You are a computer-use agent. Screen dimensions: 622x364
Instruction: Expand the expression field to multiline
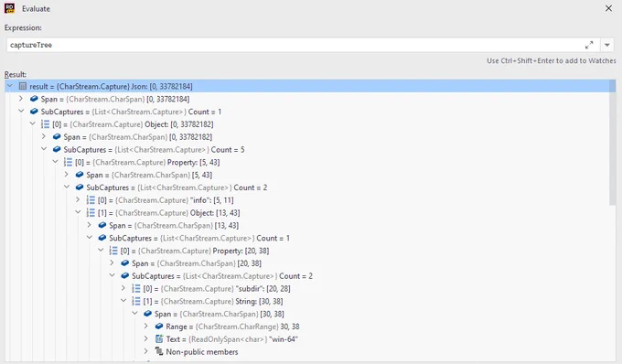[589, 45]
